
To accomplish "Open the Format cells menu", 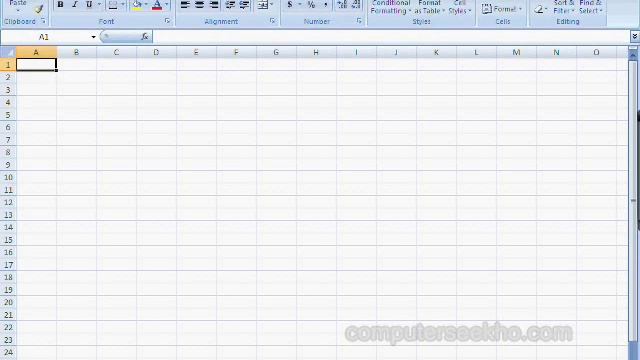I will pos(502,9).
